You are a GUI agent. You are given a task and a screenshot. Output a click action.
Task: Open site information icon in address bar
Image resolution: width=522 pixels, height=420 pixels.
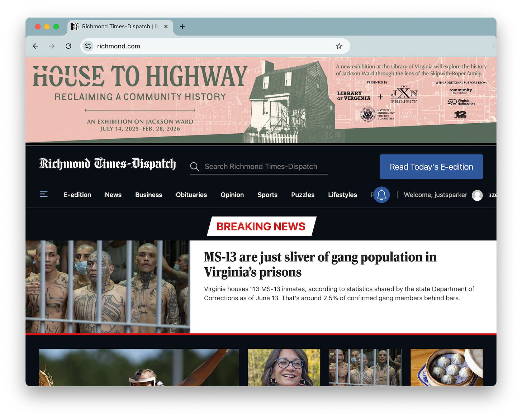point(88,46)
